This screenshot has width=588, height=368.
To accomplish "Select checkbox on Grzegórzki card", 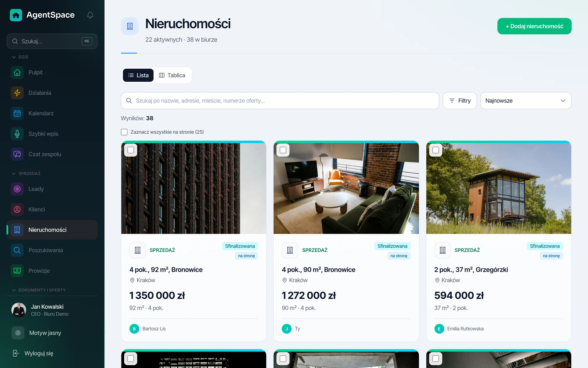I will point(435,150).
